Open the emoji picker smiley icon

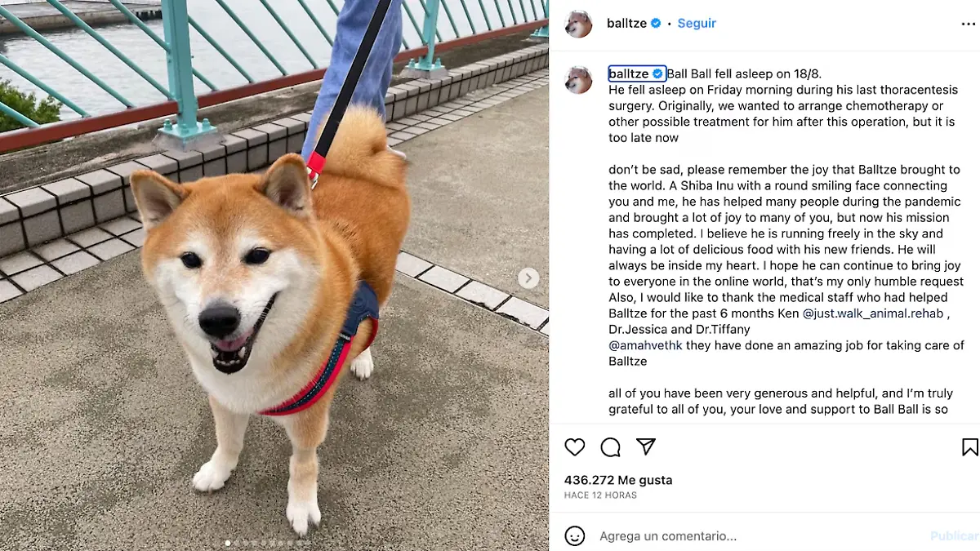(575, 536)
